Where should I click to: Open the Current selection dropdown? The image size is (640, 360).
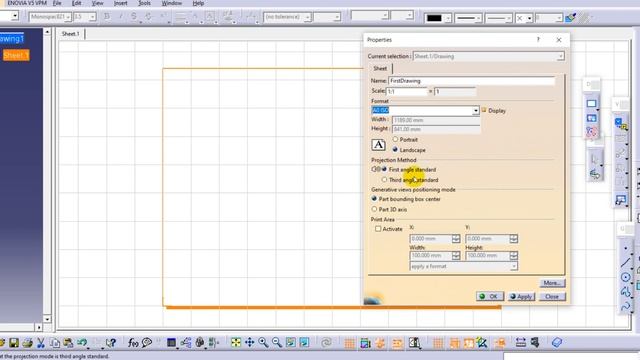(x=561, y=56)
